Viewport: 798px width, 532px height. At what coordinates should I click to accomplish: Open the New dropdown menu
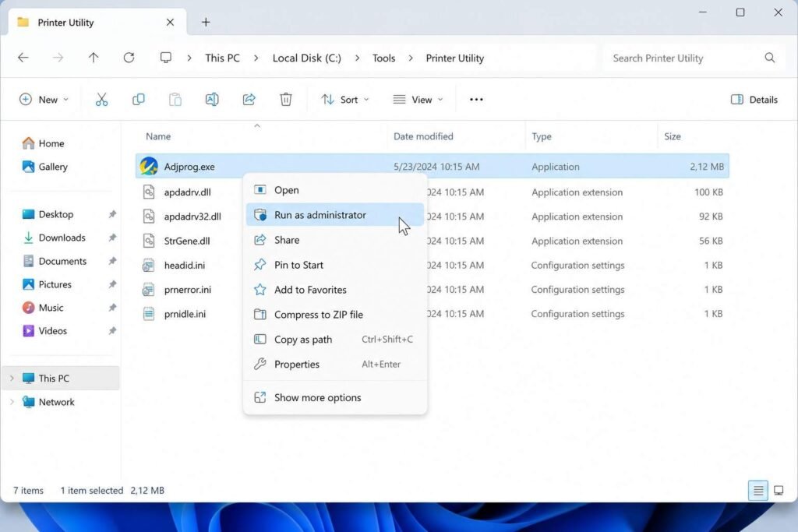pyautogui.click(x=44, y=100)
